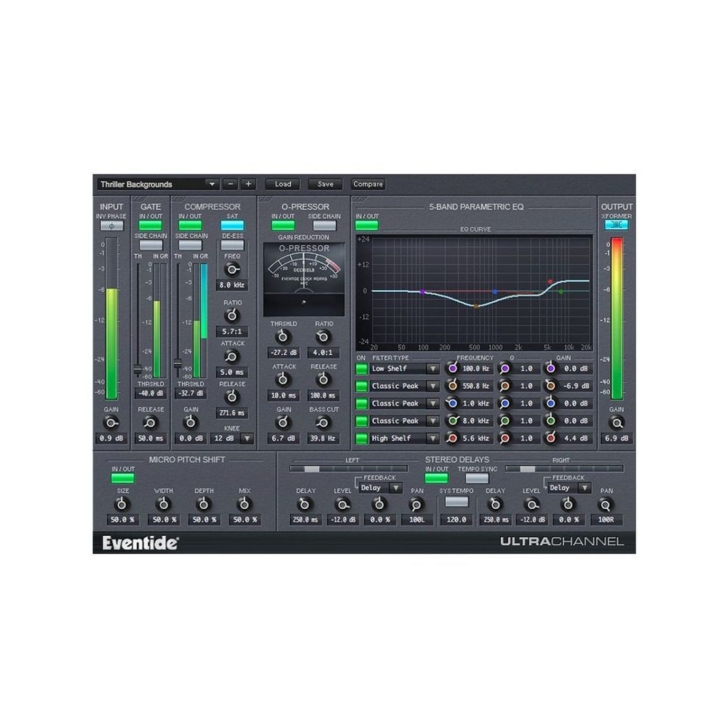Toggle Stereo Delays Tempo Sync

point(477,478)
